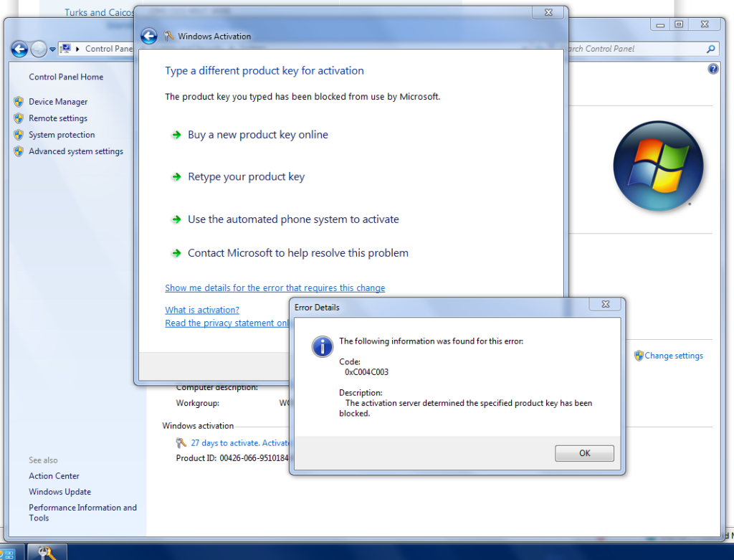Click the System protection shield icon
This screenshot has height=560, width=734.
(x=19, y=135)
